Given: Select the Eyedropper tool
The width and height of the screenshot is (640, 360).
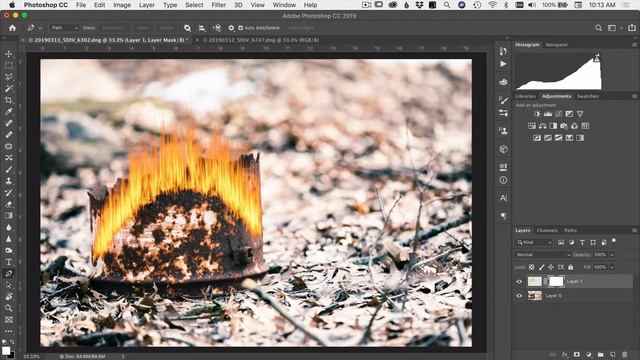Looking at the screenshot, I should tap(9, 111).
